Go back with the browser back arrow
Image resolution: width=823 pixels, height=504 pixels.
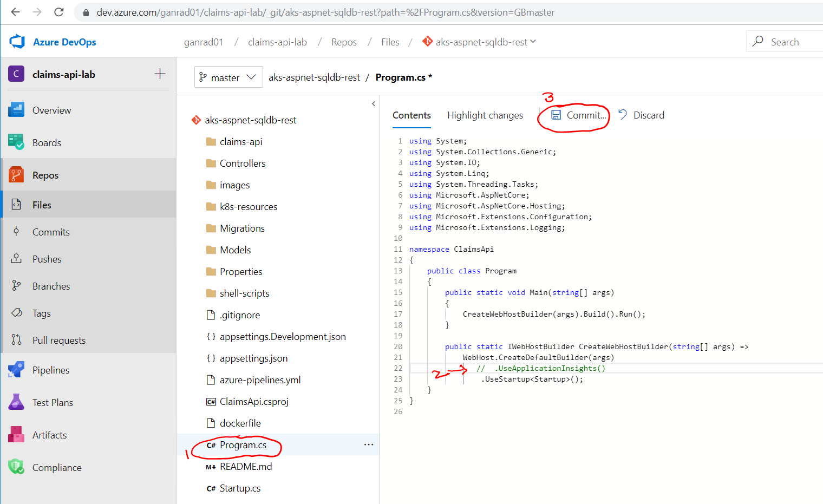pos(15,12)
